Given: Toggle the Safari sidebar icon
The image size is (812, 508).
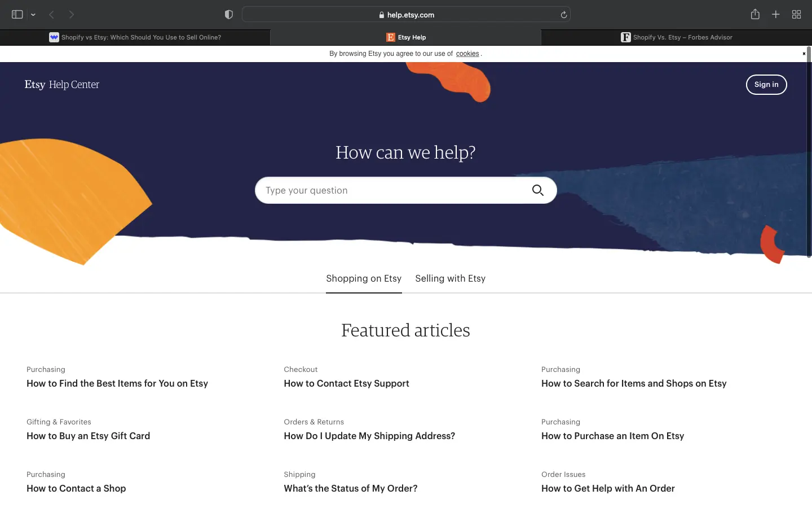Looking at the screenshot, I should pos(17,15).
